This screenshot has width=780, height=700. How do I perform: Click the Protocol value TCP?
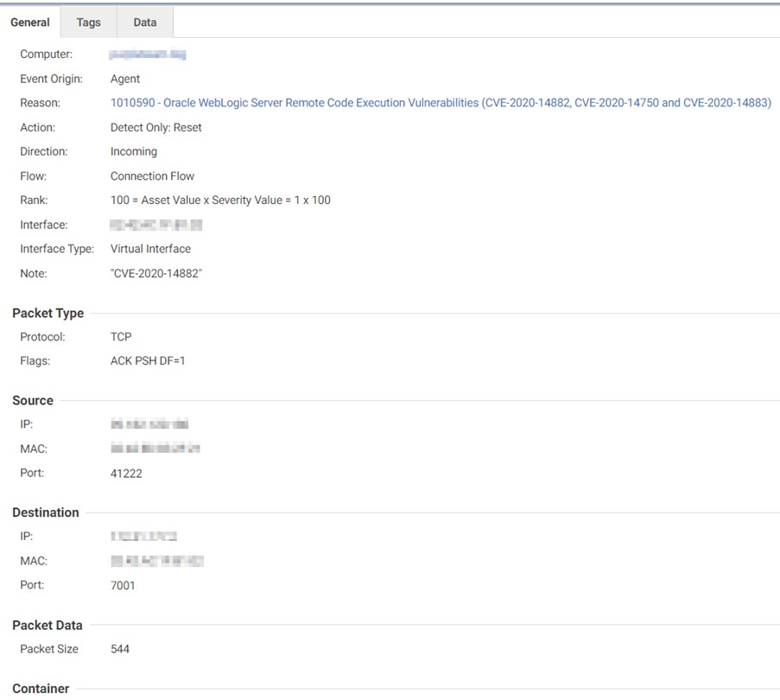(121, 336)
